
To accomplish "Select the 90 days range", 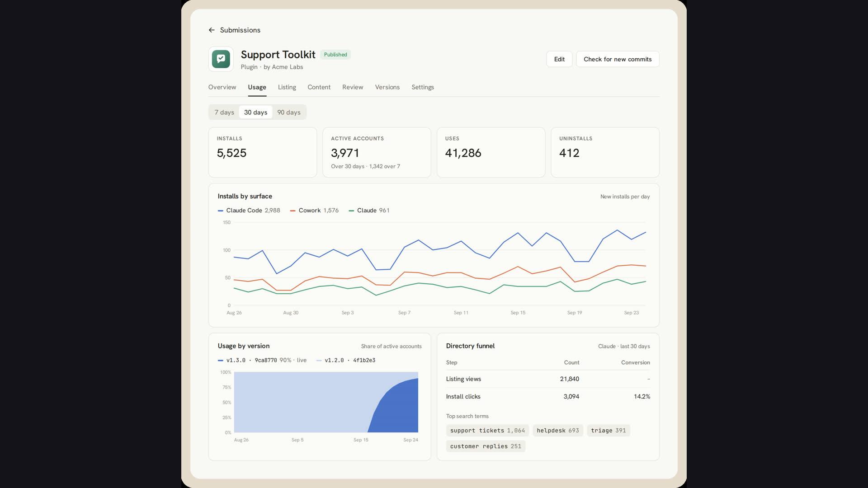I will (289, 112).
